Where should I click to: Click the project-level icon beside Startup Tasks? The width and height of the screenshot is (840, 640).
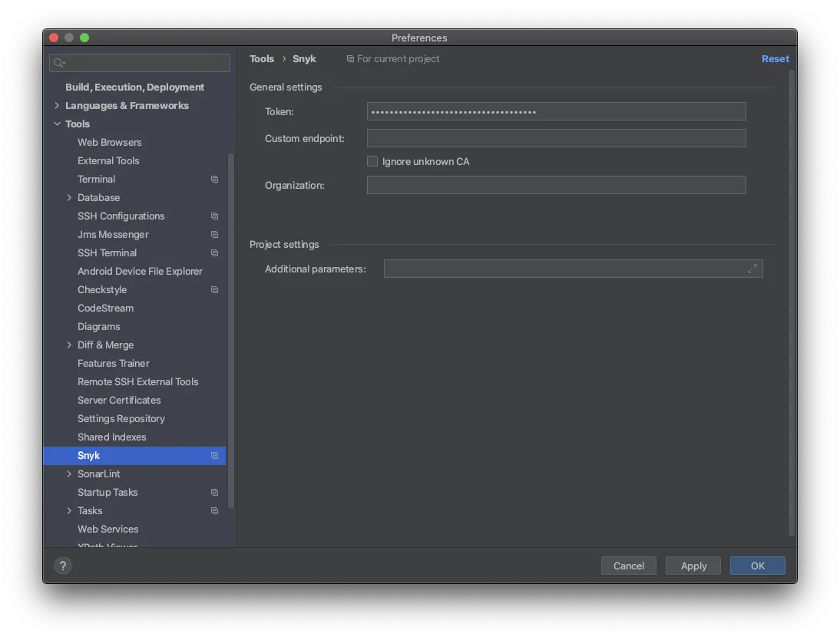click(x=215, y=493)
